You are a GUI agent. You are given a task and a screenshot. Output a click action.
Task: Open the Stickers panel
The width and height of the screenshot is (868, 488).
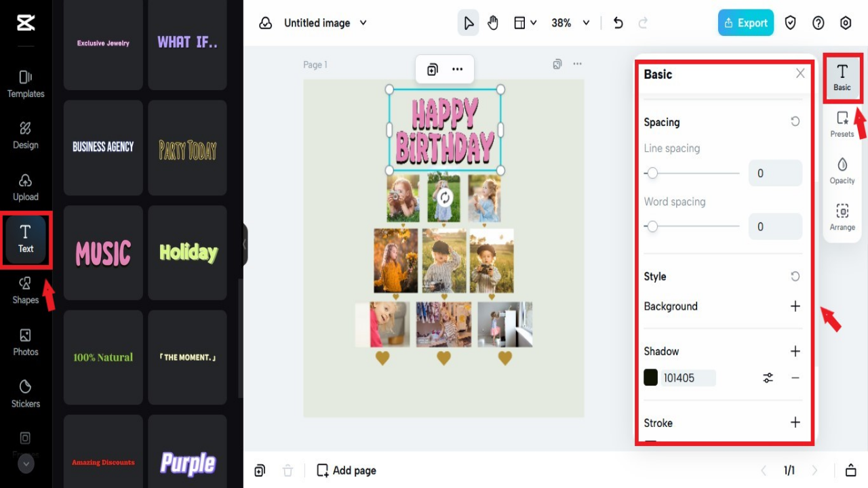pos(25,394)
